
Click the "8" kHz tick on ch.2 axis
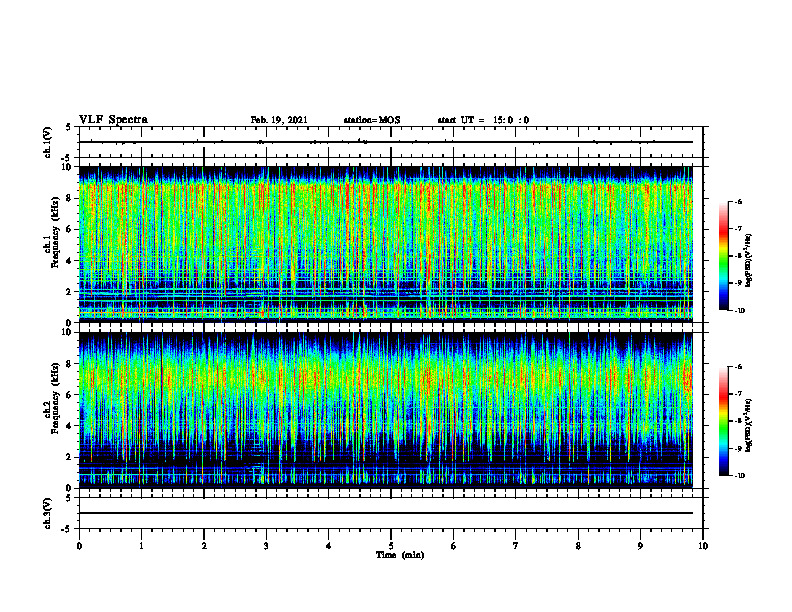(x=68, y=364)
